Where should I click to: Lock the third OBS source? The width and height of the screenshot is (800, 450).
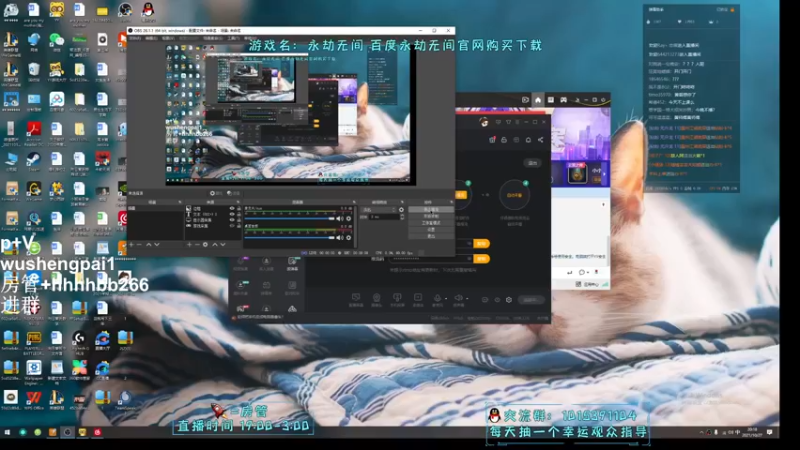239,220
